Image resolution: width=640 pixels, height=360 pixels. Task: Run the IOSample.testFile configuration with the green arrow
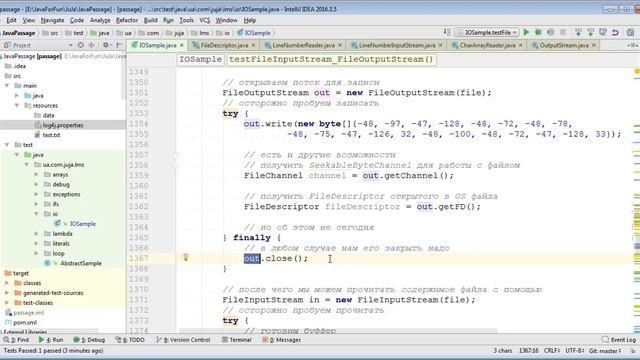point(526,32)
